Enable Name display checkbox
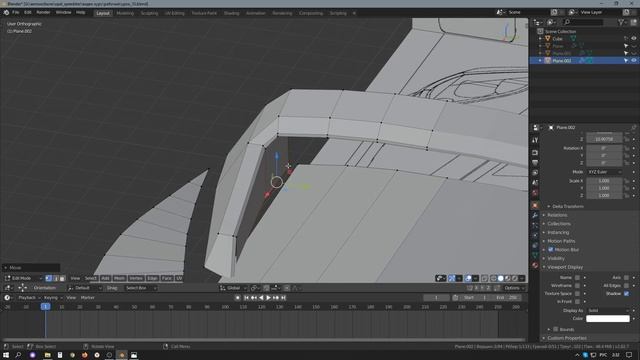Image resolution: width=640 pixels, height=360 pixels. [577, 278]
